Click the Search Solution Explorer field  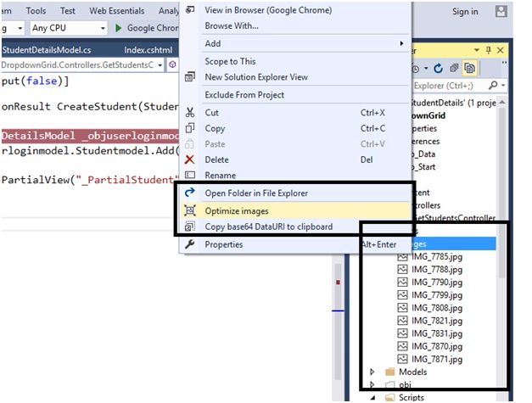449,86
